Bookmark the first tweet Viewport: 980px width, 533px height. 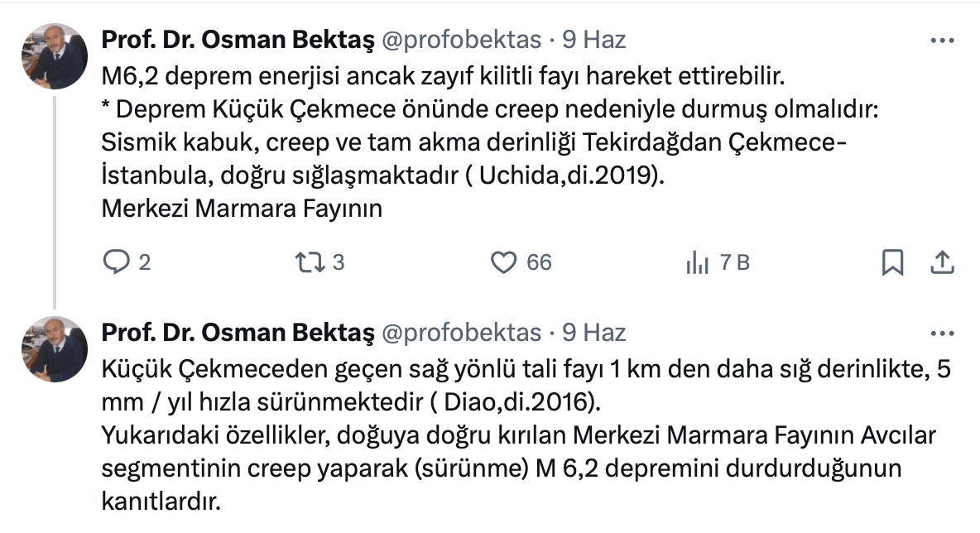[891, 262]
